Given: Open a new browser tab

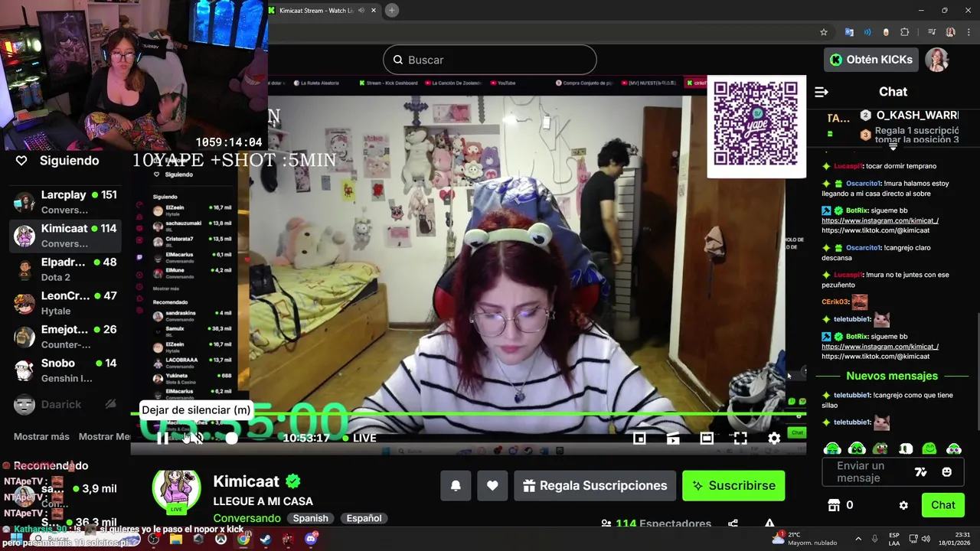Looking at the screenshot, I should 391,10.
